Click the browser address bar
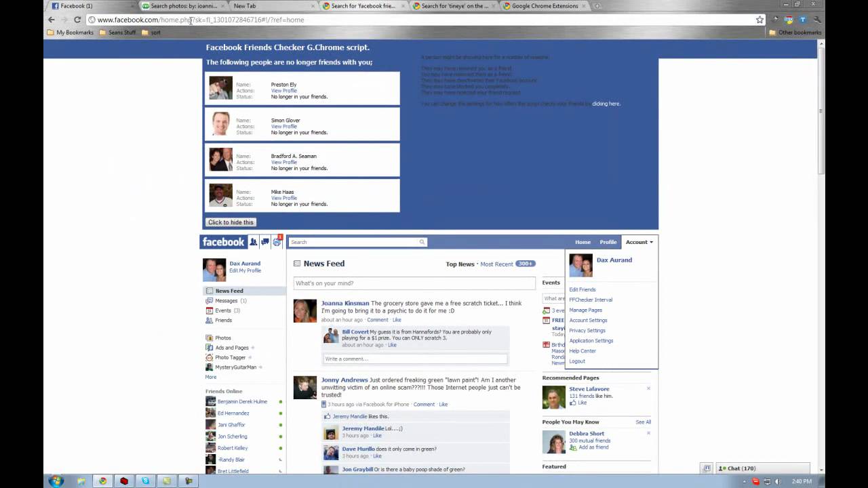The image size is (868, 488). 420,20
